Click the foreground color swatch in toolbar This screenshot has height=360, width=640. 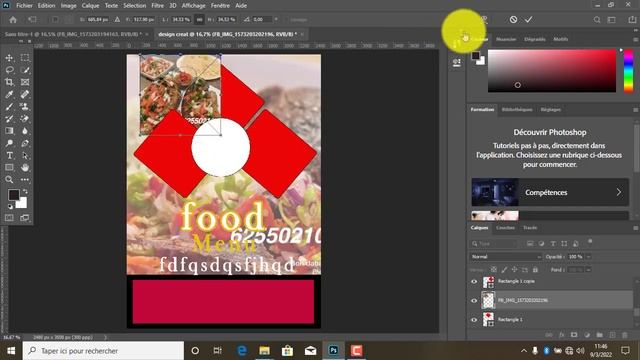coord(13,195)
